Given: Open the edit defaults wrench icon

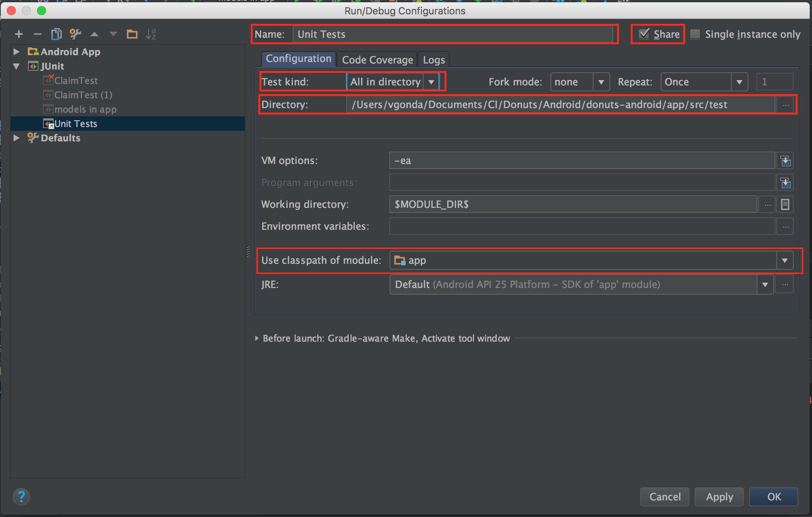Looking at the screenshot, I should pyautogui.click(x=76, y=34).
